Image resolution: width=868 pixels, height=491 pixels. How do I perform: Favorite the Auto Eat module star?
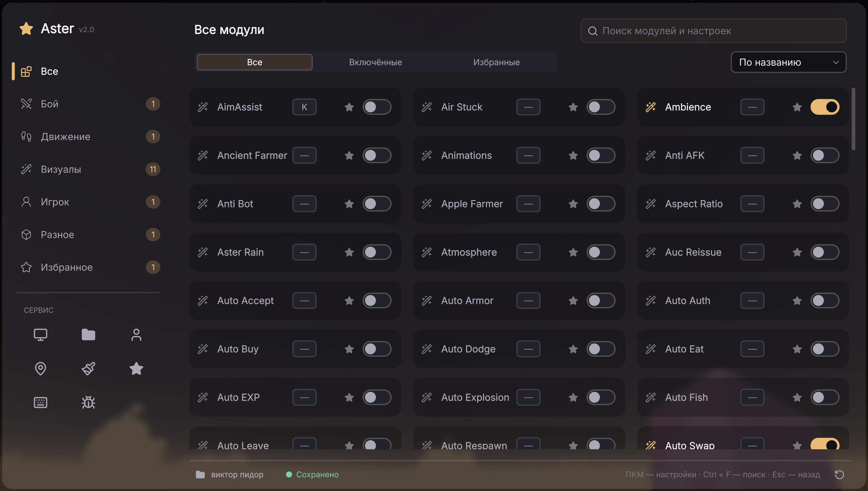797,349
